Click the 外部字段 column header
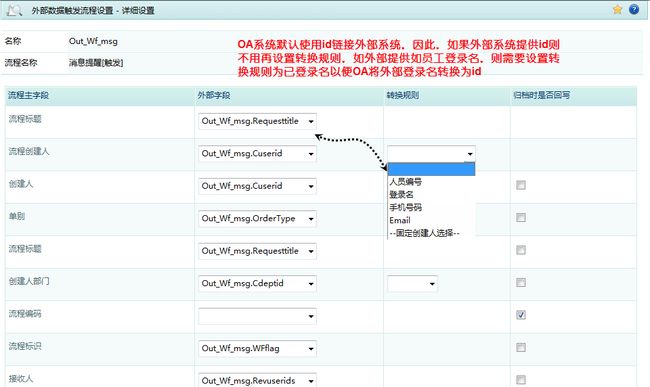The width and height of the screenshot is (650, 387). click(x=213, y=95)
